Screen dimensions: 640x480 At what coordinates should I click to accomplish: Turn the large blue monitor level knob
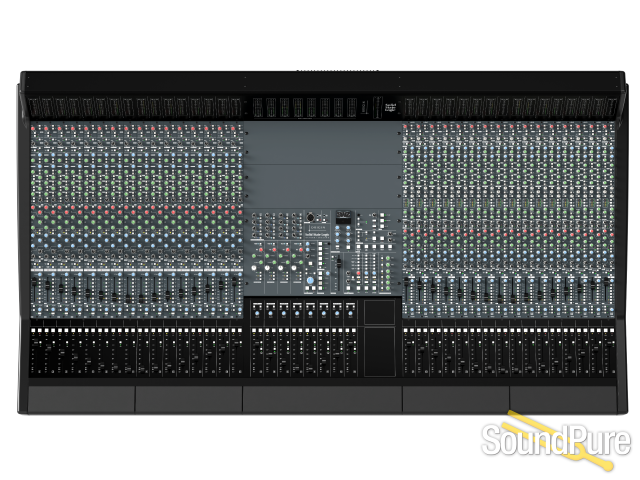click(310, 280)
